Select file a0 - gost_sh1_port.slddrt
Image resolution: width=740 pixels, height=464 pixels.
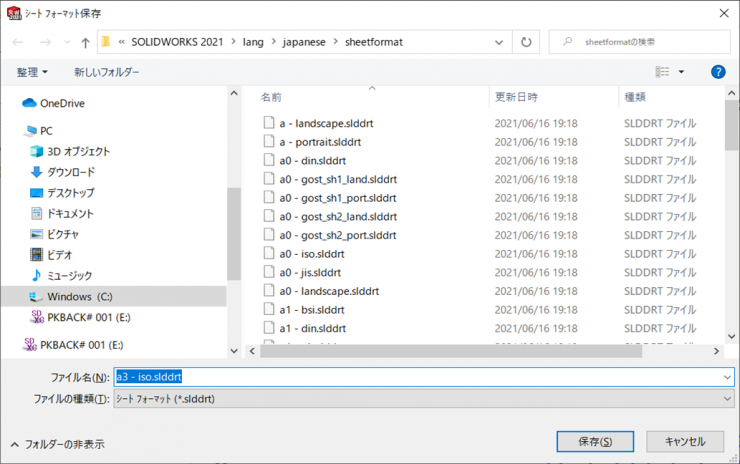point(337,198)
